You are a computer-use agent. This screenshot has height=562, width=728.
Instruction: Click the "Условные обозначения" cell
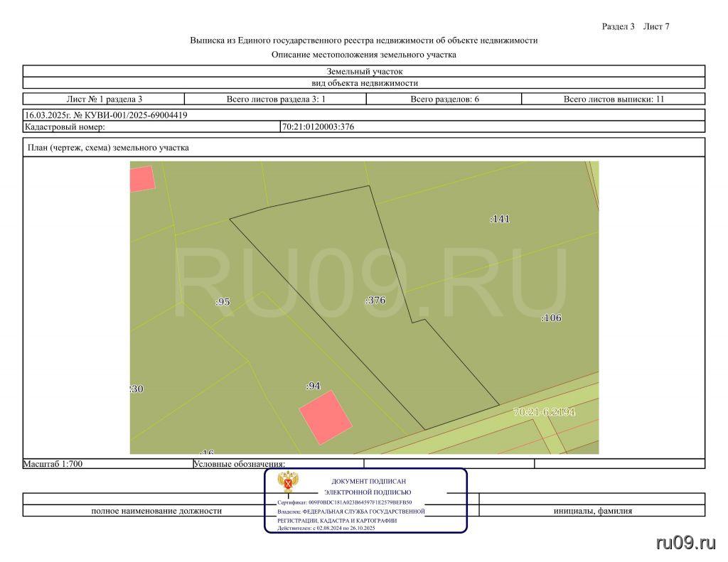tap(239, 464)
